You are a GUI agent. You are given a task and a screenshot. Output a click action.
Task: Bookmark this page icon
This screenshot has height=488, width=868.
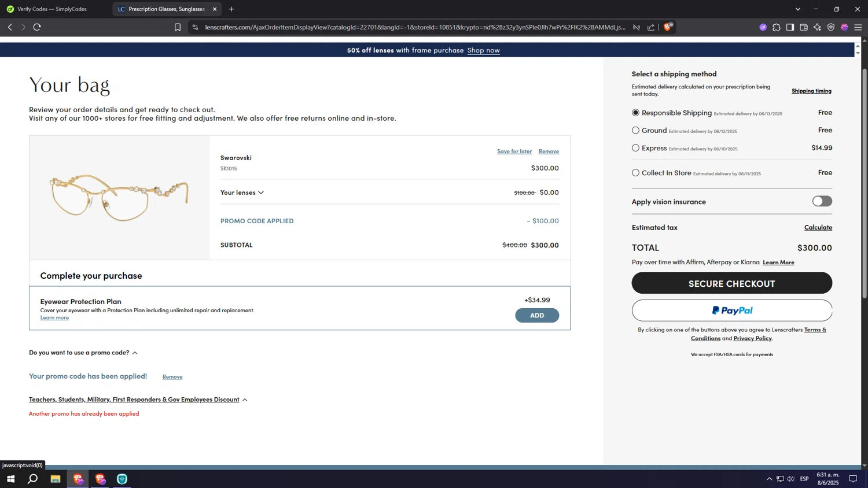tap(178, 27)
